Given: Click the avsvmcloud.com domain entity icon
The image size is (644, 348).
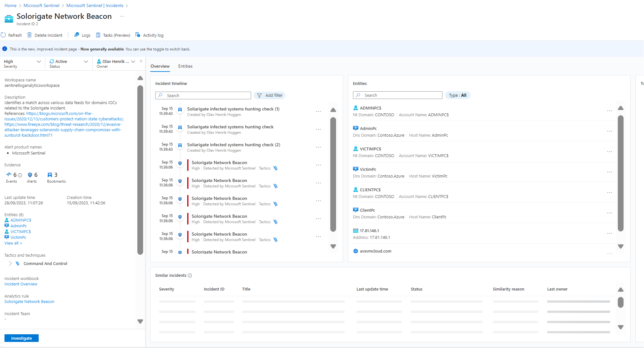Looking at the screenshot, I should coord(356,251).
